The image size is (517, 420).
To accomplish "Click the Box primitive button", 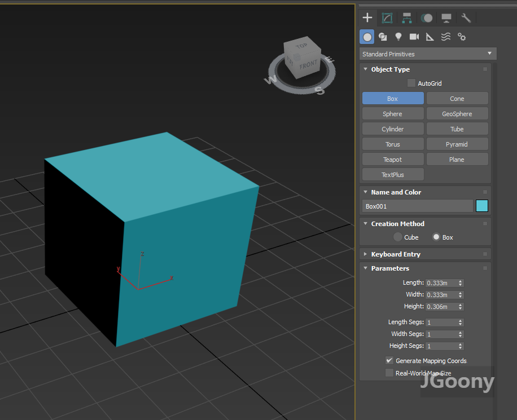I will point(393,99).
